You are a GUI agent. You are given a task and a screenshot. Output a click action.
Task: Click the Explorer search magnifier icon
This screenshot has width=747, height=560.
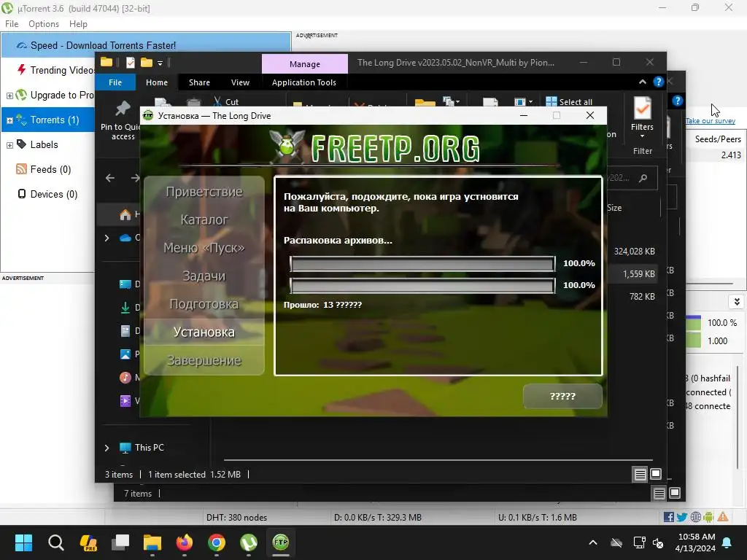point(643,178)
